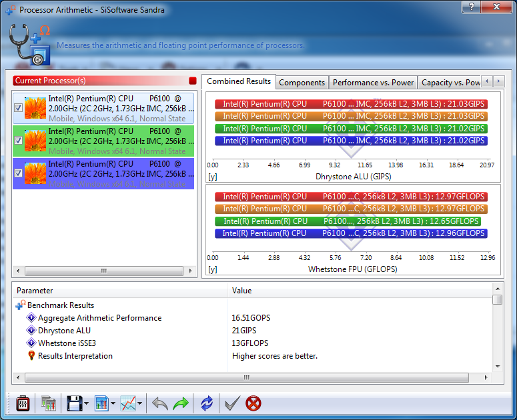Click the [y] axis toggle on Dhrystone chart
The width and height of the screenshot is (517, 420).
(213, 177)
